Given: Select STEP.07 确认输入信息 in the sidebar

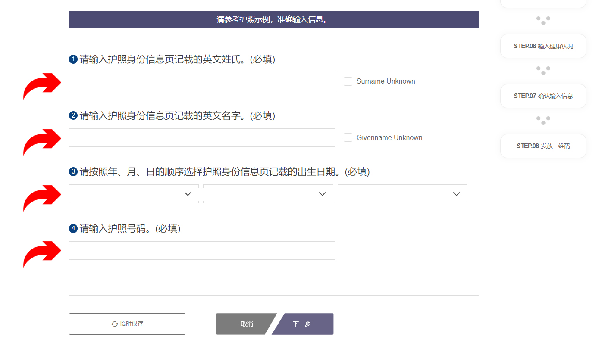Looking at the screenshot, I should click(x=543, y=96).
